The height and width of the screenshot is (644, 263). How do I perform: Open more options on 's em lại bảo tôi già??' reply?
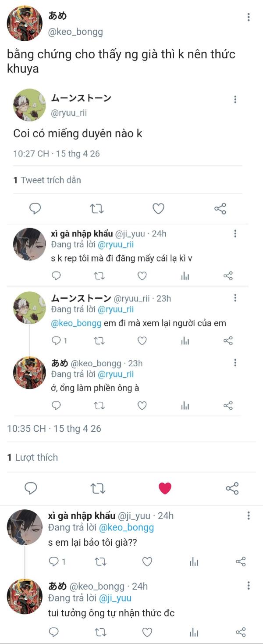point(249,515)
